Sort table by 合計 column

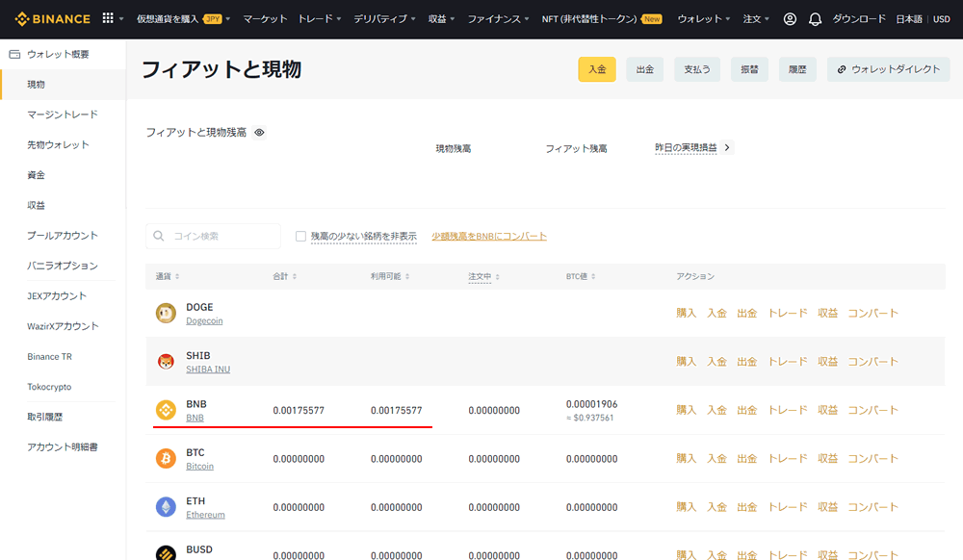point(284,276)
